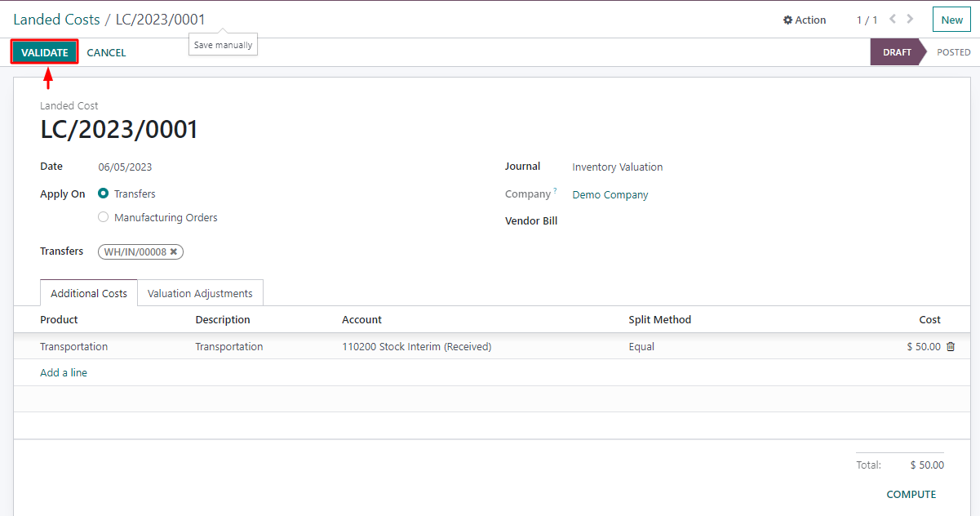The width and height of the screenshot is (980, 516).
Task: Remove the WH/IN/00008 transfer tag
Action: [x=173, y=251]
